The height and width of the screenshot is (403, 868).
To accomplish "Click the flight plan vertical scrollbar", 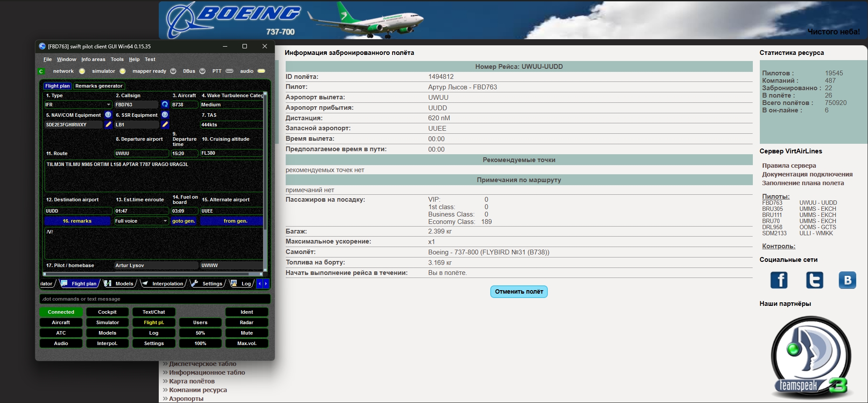I will [265, 181].
